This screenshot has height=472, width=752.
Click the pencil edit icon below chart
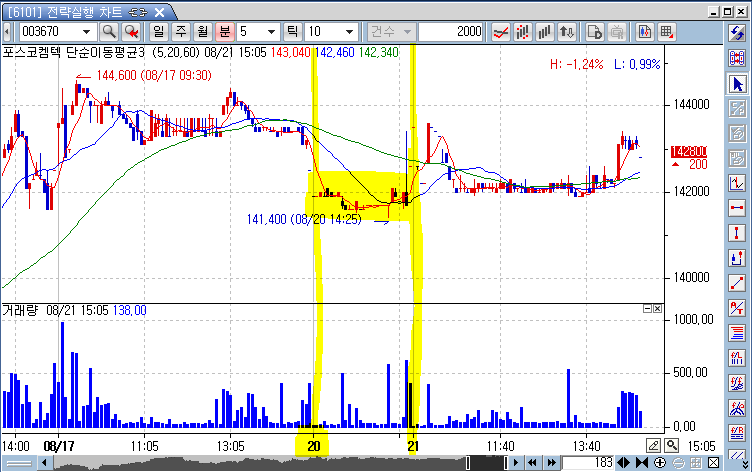[x=653, y=444]
